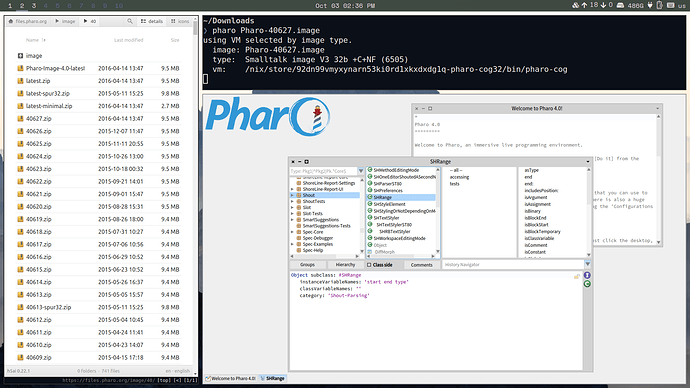Image resolution: width=690 pixels, height=388 pixels.
Task: Click the zip icon next to 40613-spur32.zip
Action: [x=20, y=307]
